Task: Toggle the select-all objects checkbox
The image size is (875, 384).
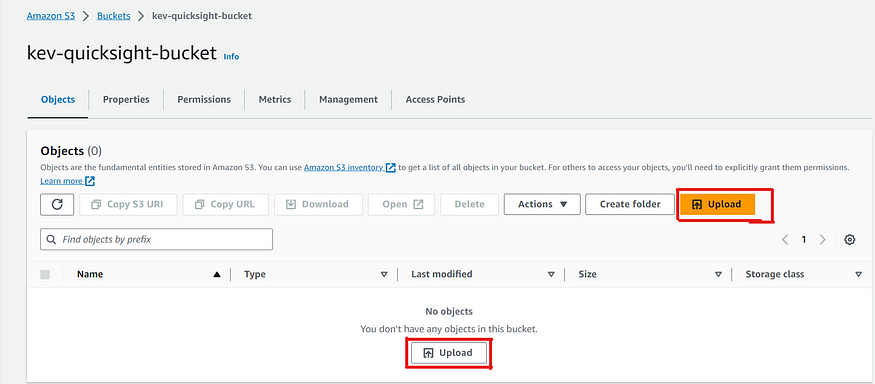Action: point(45,274)
